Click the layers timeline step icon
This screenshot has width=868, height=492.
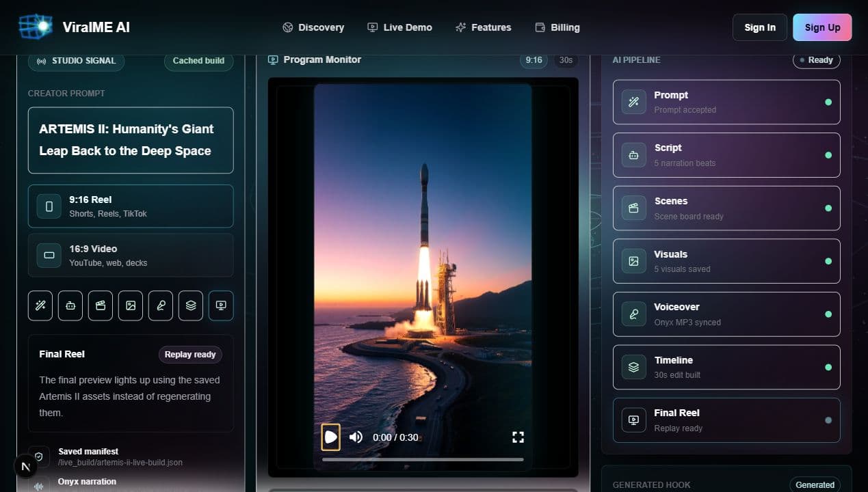tap(191, 305)
